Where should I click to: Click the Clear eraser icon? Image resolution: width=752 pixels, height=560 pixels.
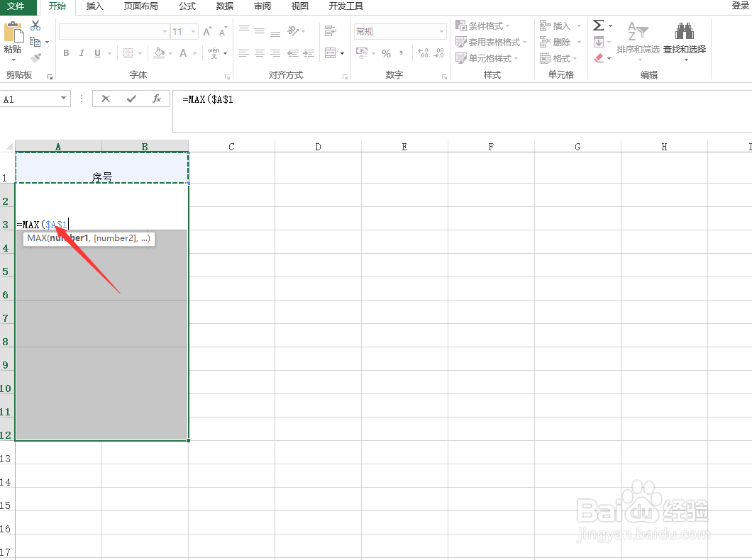(x=599, y=58)
